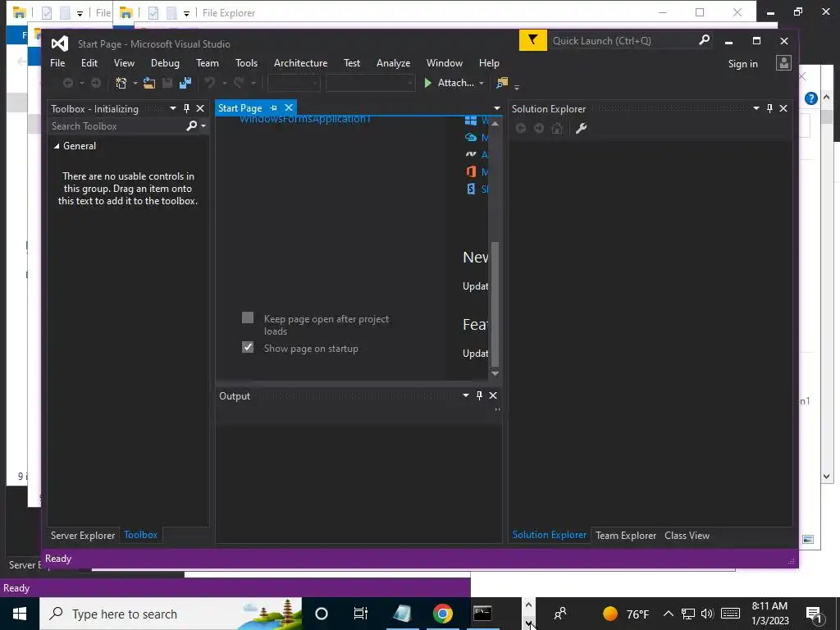840x630 pixels.
Task: Click the Find in Files toolbar icon
Action: tap(502, 83)
